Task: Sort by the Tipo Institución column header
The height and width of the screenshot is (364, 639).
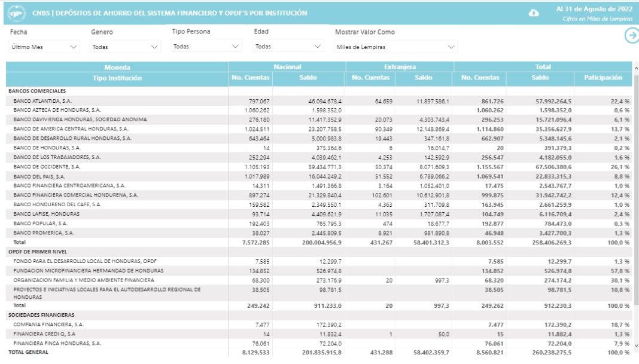Action: point(117,78)
